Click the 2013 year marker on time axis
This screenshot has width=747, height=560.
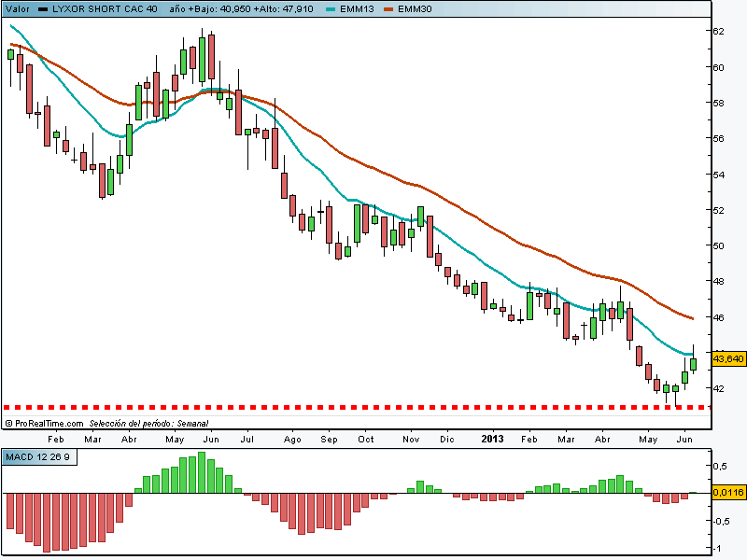[x=492, y=438]
